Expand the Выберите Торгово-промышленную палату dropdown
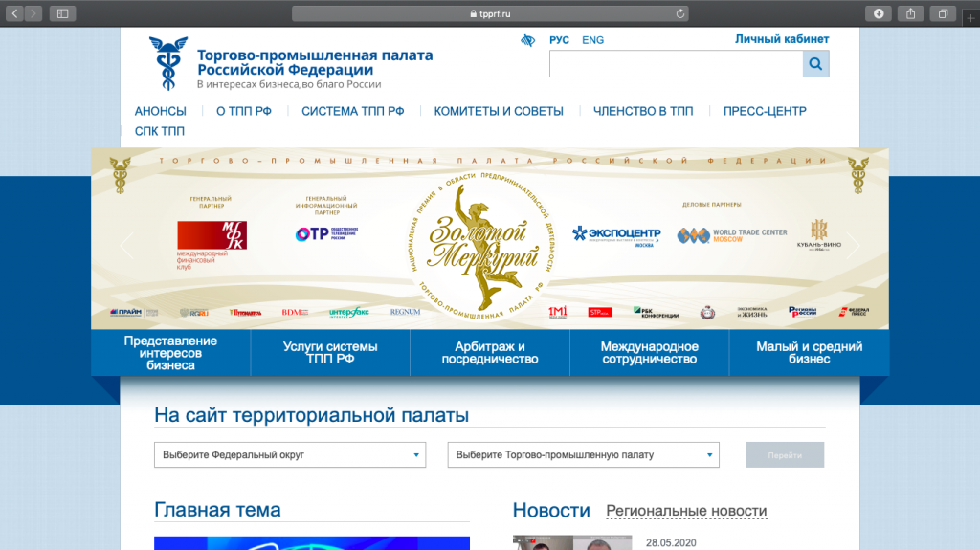This screenshot has height=550, width=980. 583,455
